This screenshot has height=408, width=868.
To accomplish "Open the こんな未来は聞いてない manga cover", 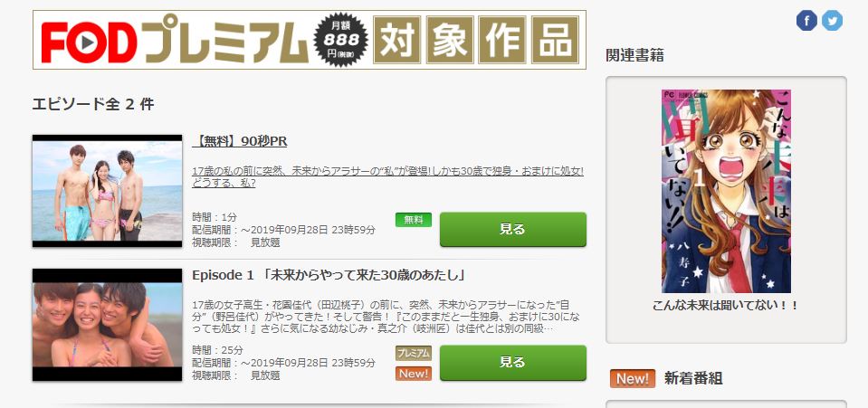I will point(726,191).
